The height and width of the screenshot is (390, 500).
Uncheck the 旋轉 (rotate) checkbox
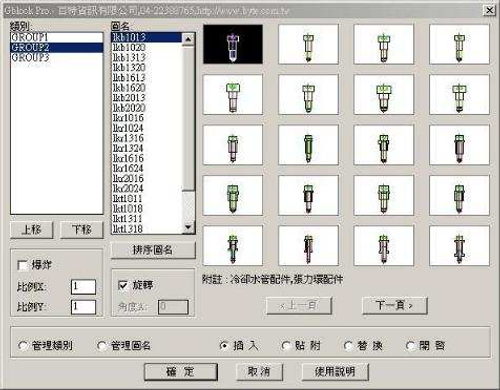coord(123,285)
